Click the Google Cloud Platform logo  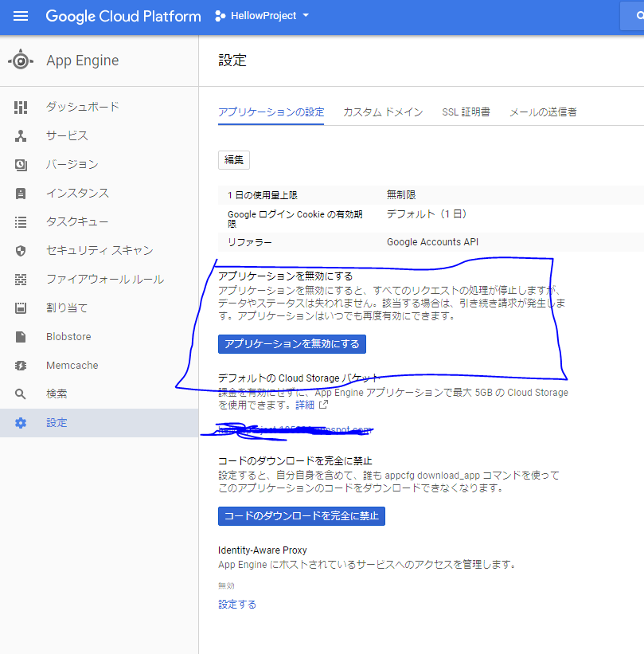pos(123,16)
